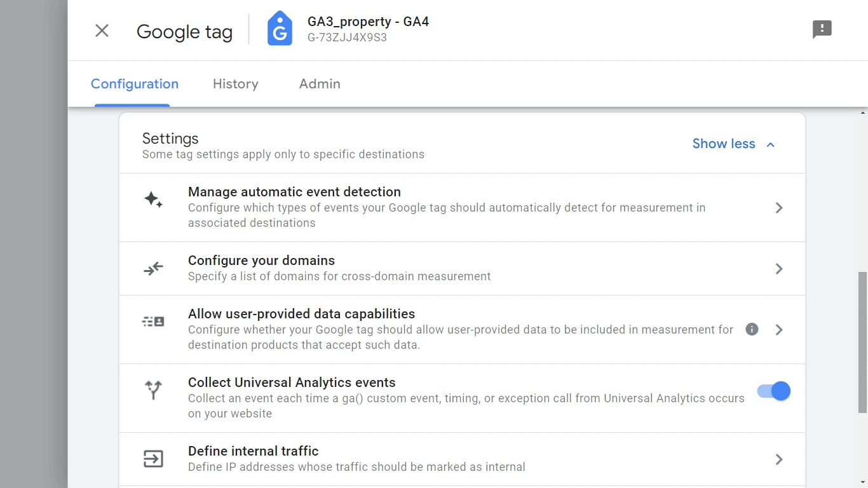Disable Collect Universal Analytics events toggle
This screenshot has height=488, width=868.
point(773,391)
